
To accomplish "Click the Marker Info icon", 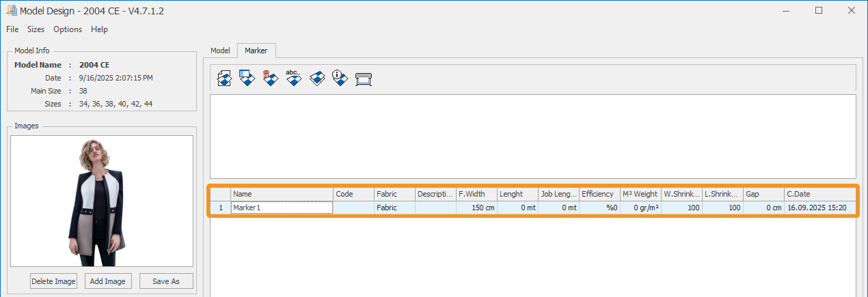I will (x=340, y=79).
